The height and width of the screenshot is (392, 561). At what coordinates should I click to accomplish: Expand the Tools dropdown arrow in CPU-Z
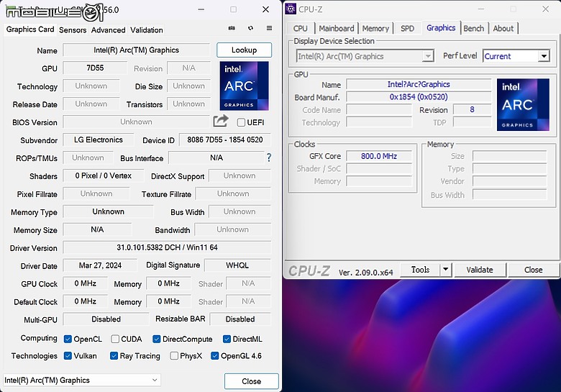coord(446,269)
